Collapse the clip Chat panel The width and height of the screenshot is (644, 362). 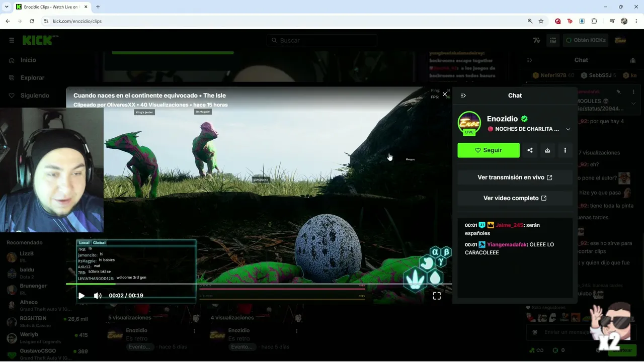pyautogui.click(x=463, y=96)
